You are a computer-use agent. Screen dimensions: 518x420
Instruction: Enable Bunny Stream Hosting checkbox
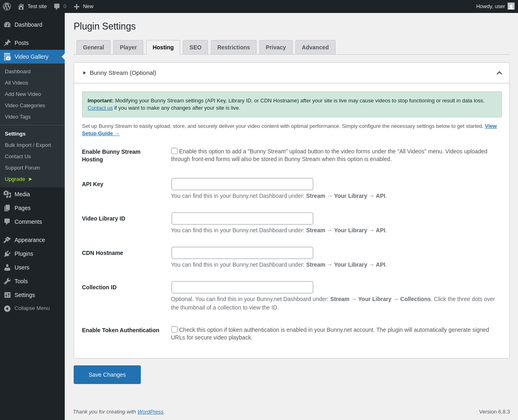click(174, 151)
